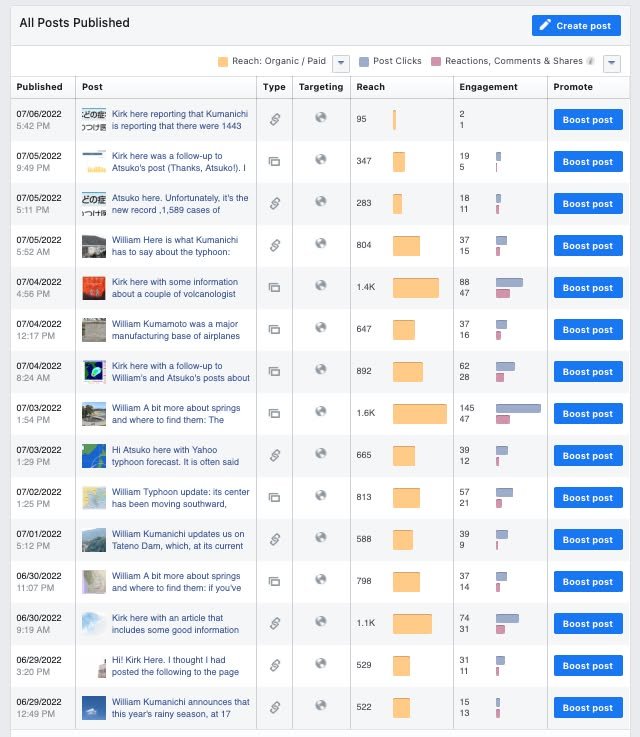Boost the 06/29/2022 3:20 PM post
Viewport: 640px width, 737px height.
[x=587, y=666]
